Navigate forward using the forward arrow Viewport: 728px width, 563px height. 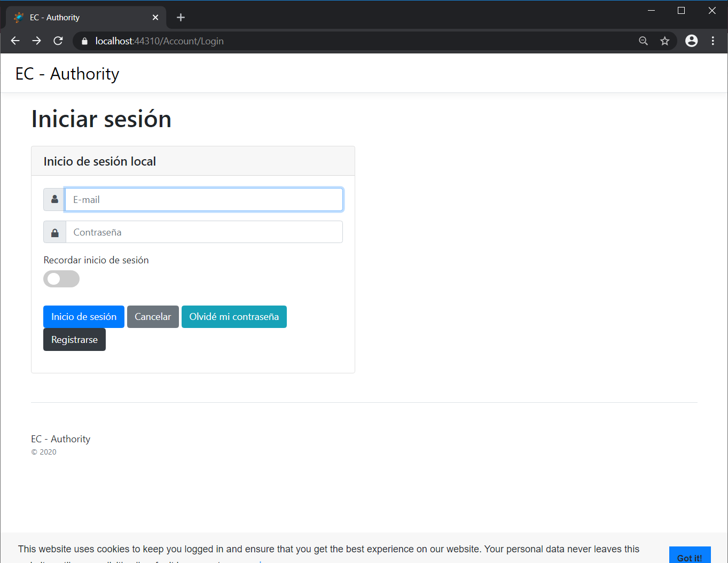36,41
